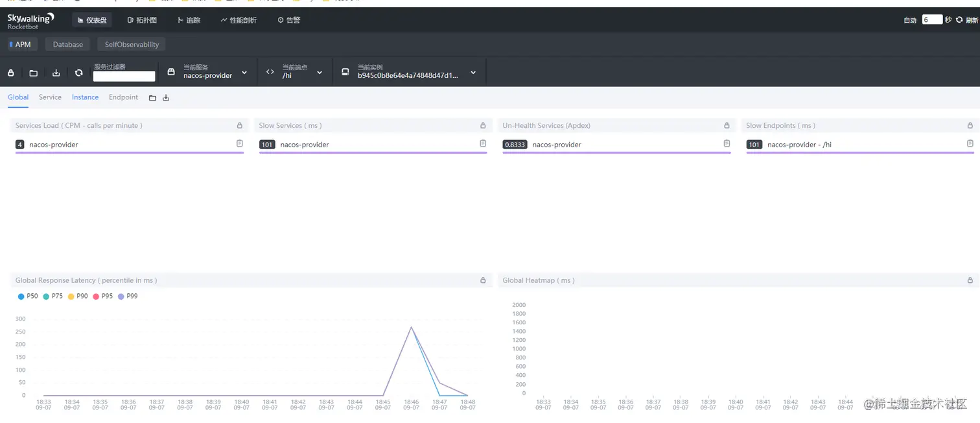Screen dimensions: 980x423
Task: Toggle the P99 legend series
Action: [x=128, y=296]
